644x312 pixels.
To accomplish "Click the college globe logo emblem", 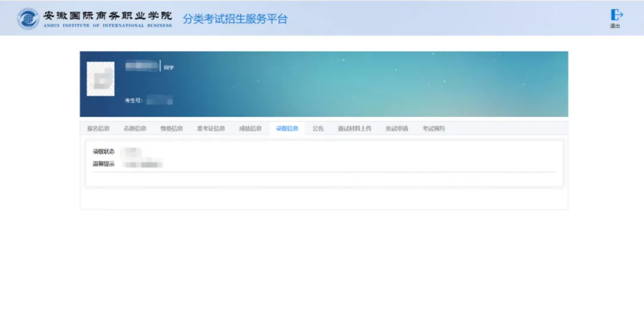I will [x=28, y=19].
